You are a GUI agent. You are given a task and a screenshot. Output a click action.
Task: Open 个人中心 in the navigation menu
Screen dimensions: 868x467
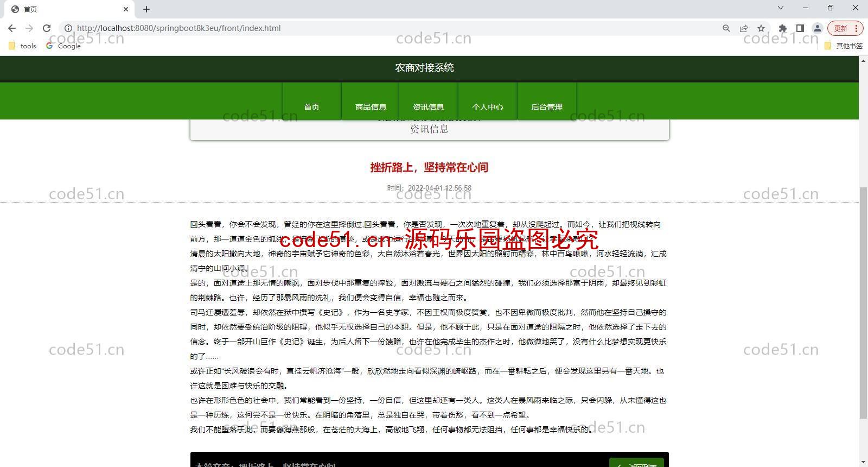click(x=488, y=101)
